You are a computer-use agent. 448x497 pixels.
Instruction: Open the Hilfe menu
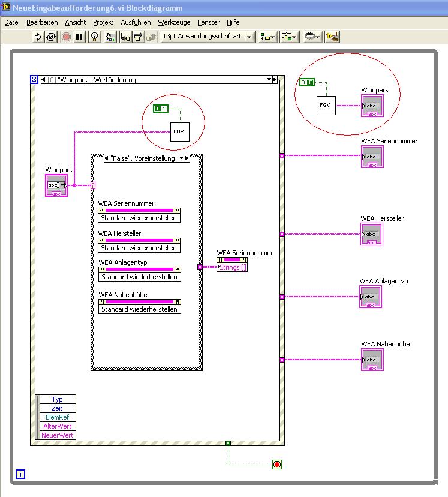(x=233, y=22)
